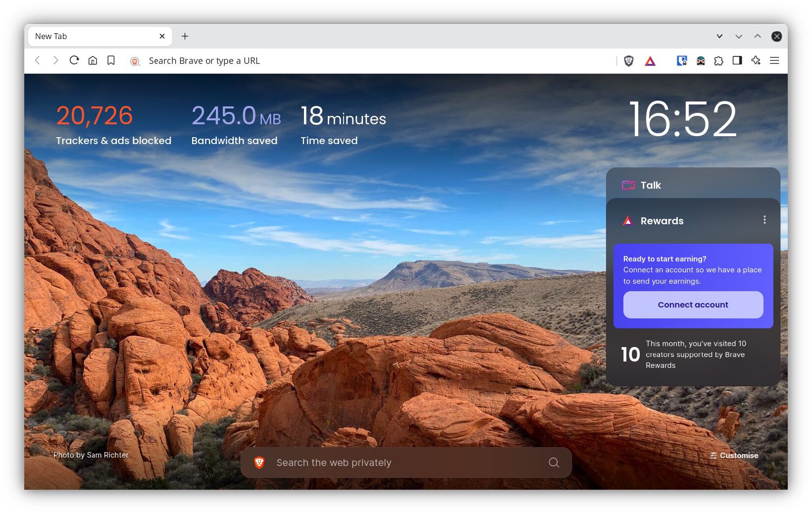Open the blue bookmark extension icon
This screenshot has width=812, height=514.
coord(682,60)
